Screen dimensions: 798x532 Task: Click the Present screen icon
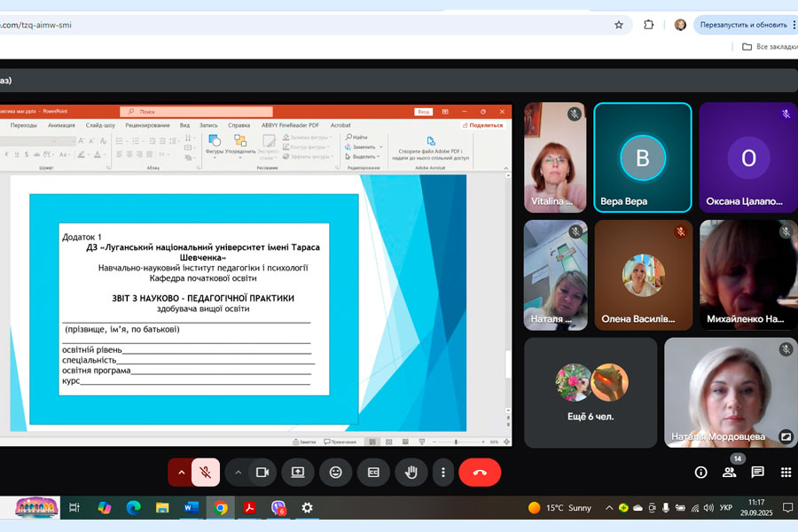tap(298, 473)
